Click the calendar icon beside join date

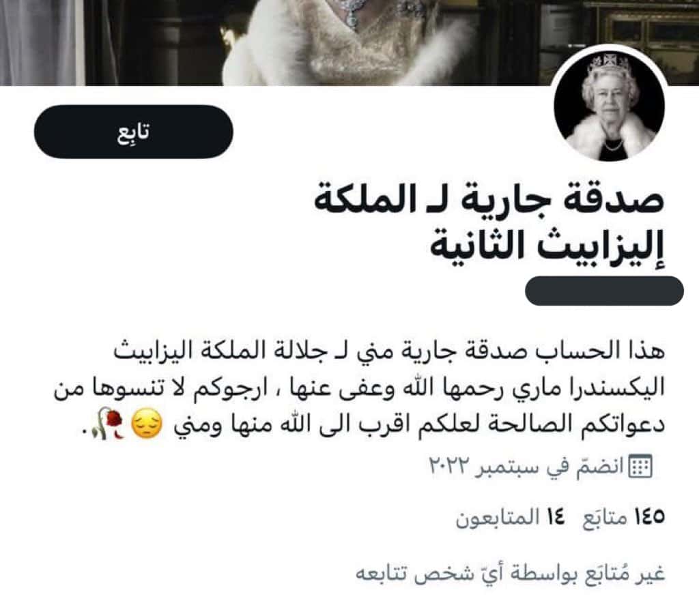pos(640,467)
